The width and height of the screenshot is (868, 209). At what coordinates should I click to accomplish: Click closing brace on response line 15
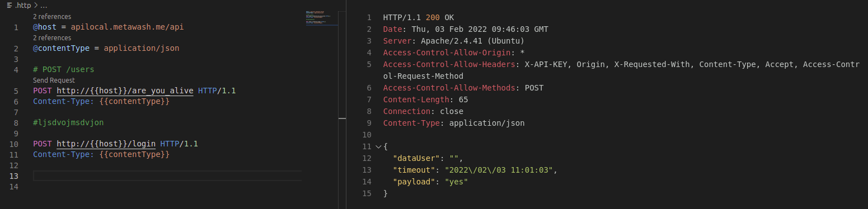tap(386, 193)
